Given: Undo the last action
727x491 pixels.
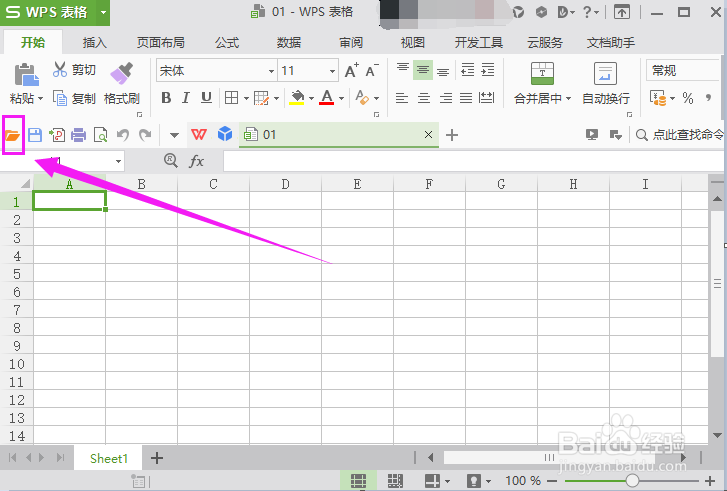Looking at the screenshot, I should click(x=123, y=135).
